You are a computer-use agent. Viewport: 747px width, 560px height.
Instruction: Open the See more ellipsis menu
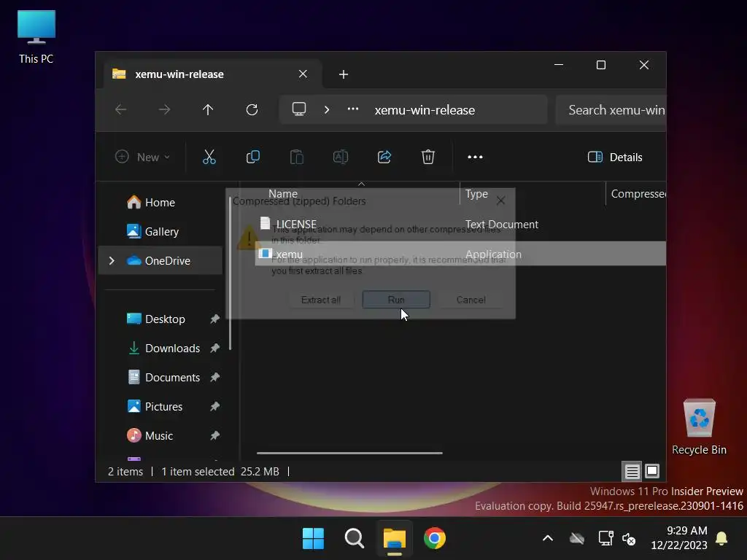(475, 157)
